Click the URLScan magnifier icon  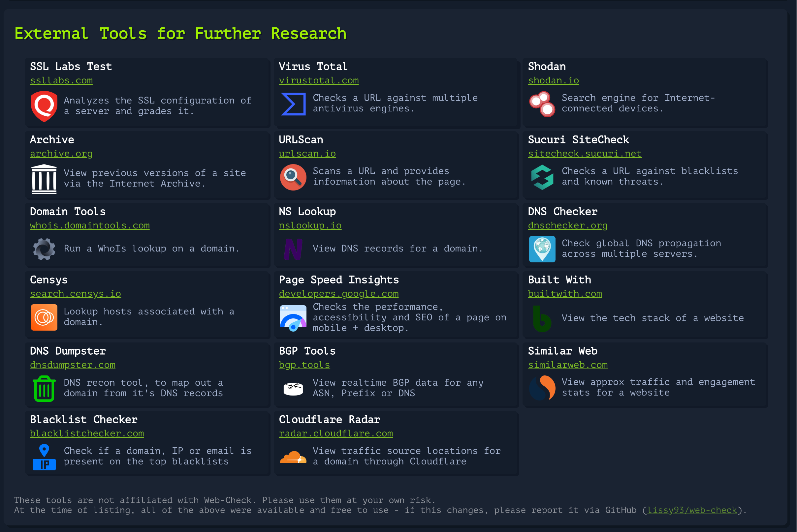tap(293, 177)
